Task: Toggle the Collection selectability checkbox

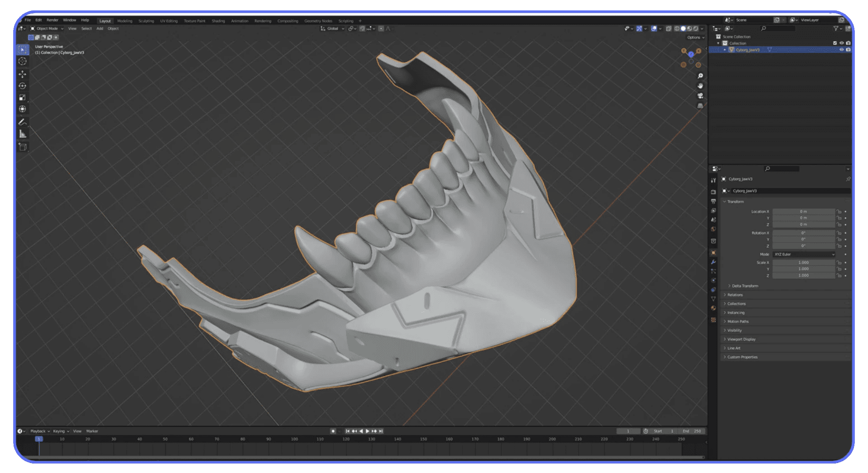Action: [x=835, y=43]
